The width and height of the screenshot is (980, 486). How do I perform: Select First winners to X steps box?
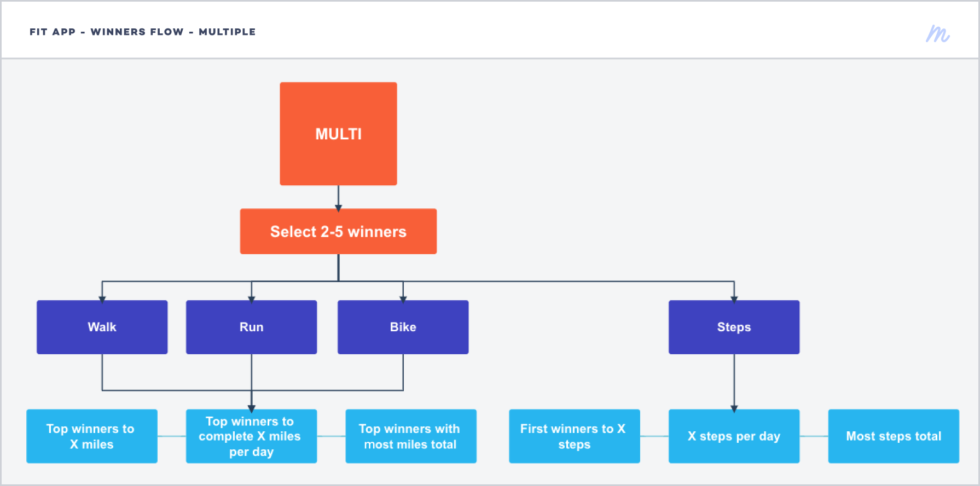coord(575,436)
